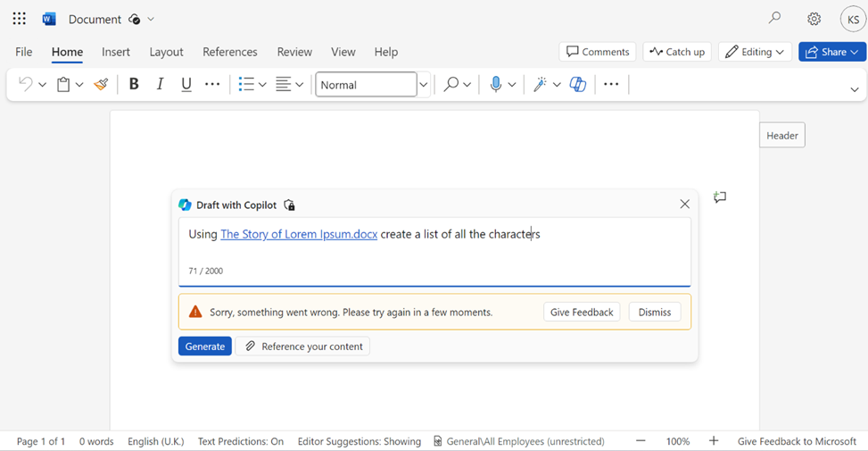
Task: Click Give Feedback in the error banner
Action: (x=582, y=312)
